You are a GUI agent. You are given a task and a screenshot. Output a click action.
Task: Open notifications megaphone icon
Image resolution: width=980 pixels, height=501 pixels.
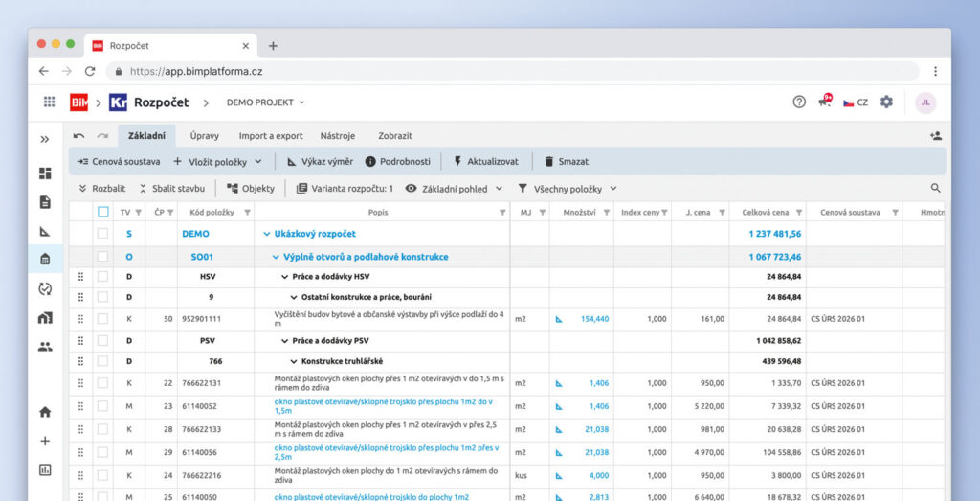pyautogui.click(x=824, y=102)
